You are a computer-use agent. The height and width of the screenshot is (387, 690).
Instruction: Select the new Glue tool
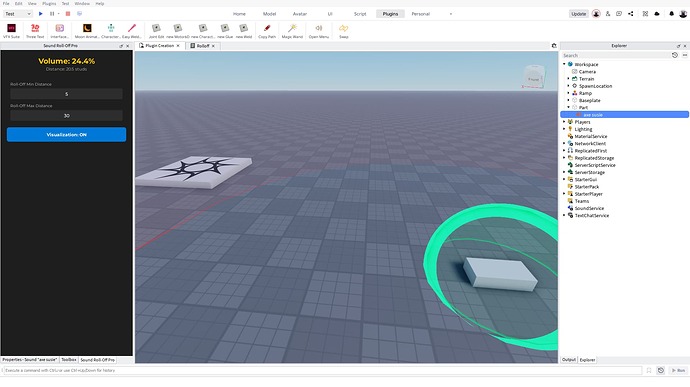(225, 31)
